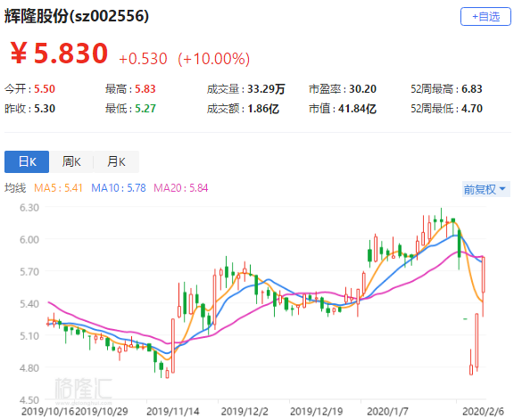Click the 52周最高 value 6.83

(472, 89)
